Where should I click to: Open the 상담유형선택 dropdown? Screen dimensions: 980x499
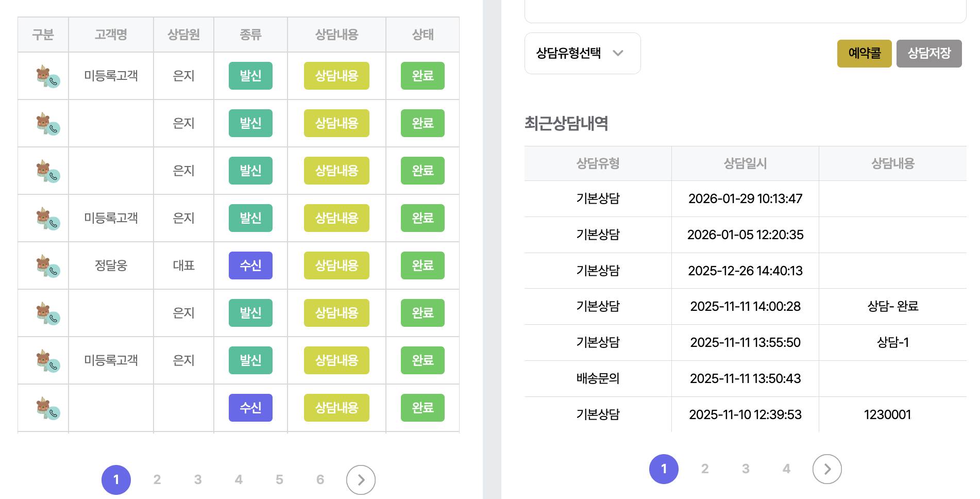[582, 53]
